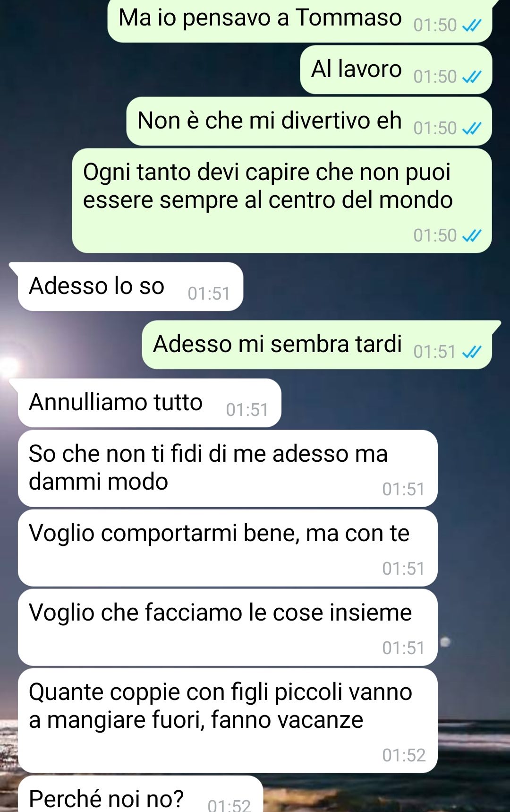Tap read ticks on 'Adesso mi sembra tardi'
Viewport: 510px width, 812px height.
pos(472,352)
